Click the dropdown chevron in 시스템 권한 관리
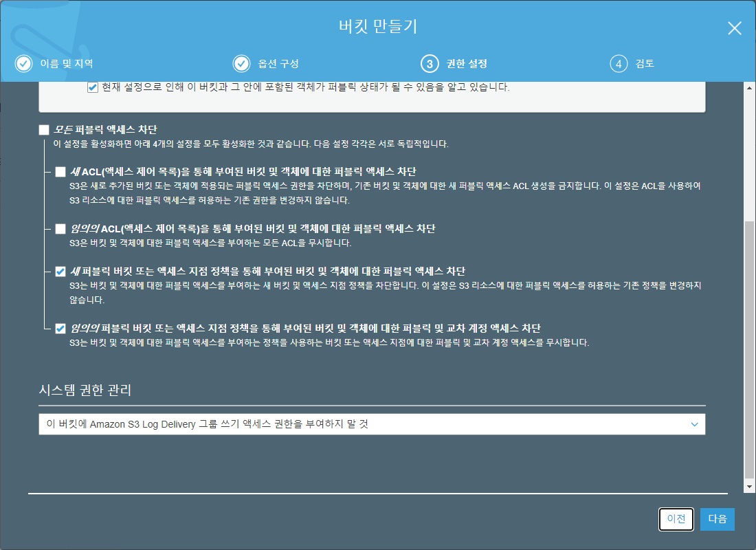Screen dimensions: 756x550 coord(694,424)
